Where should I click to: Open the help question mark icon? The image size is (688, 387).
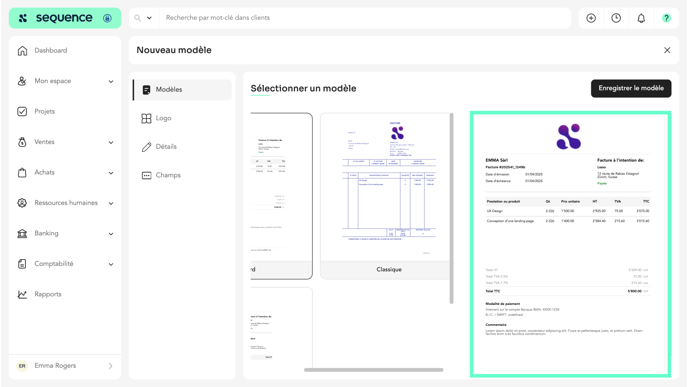coord(666,18)
